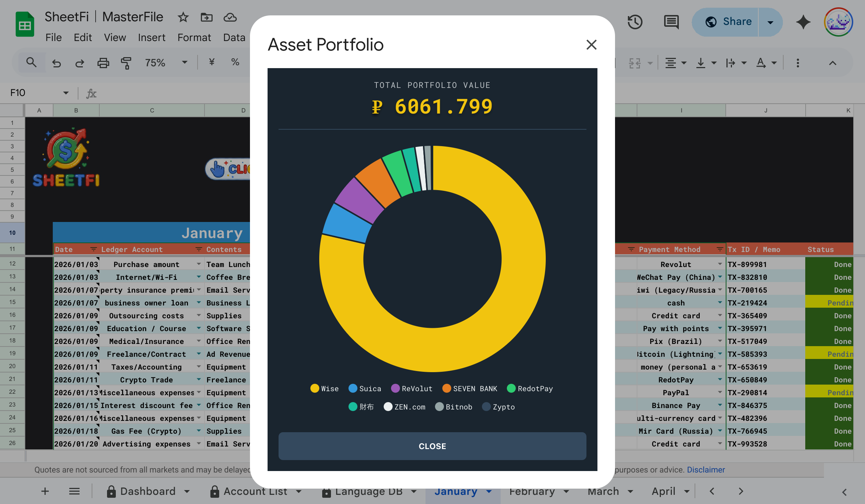Open version history
The image size is (865, 504).
click(635, 22)
